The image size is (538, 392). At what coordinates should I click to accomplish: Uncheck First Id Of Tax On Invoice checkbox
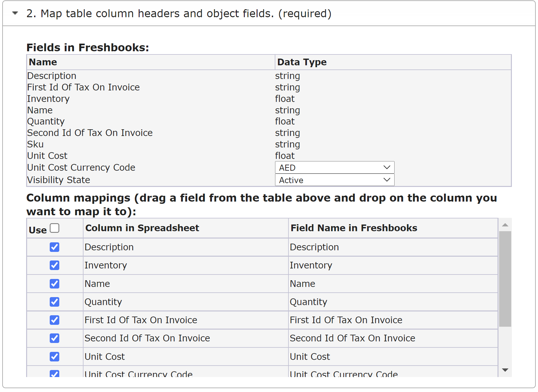[x=55, y=320]
